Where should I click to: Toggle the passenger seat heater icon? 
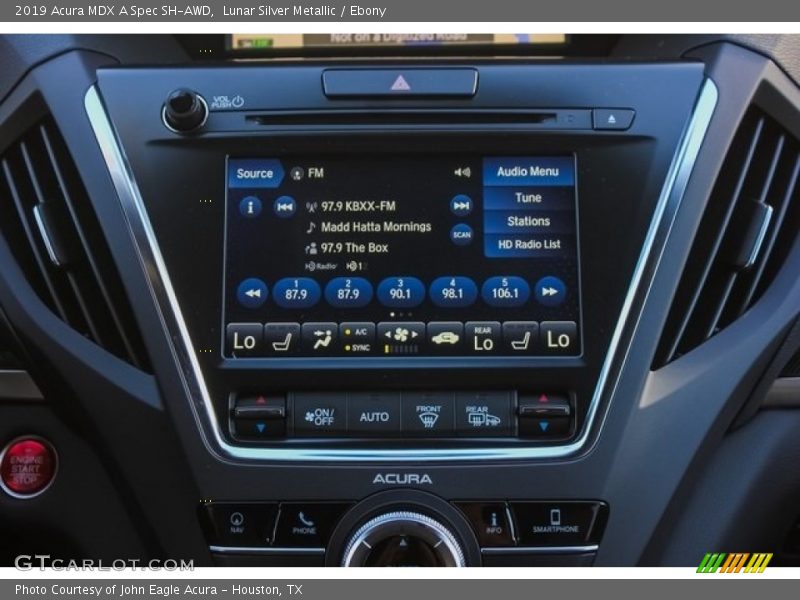(x=520, y=338)
